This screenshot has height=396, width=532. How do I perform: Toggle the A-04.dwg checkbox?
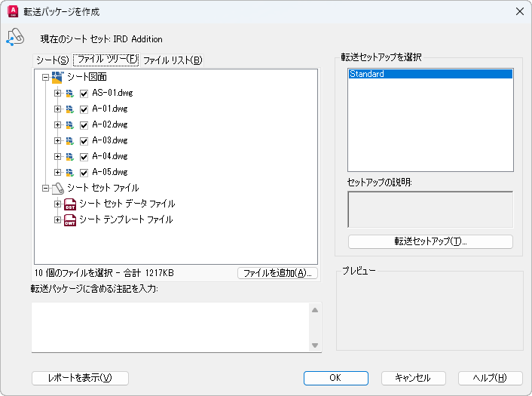[84, 157]
